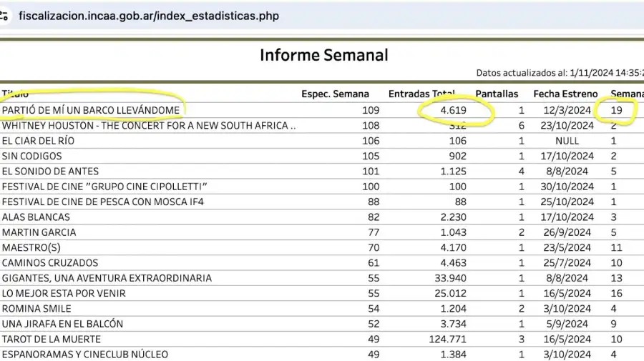Click the 26/9/2024 release date
This screenshot has height=361, width=644.
(567, 232)
